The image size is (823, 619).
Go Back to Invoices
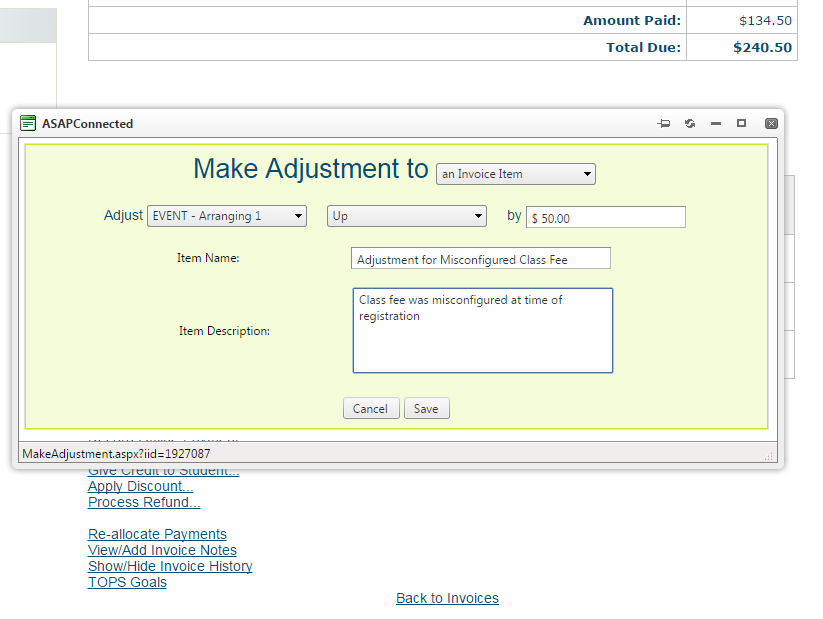click(x=447, y=598)
